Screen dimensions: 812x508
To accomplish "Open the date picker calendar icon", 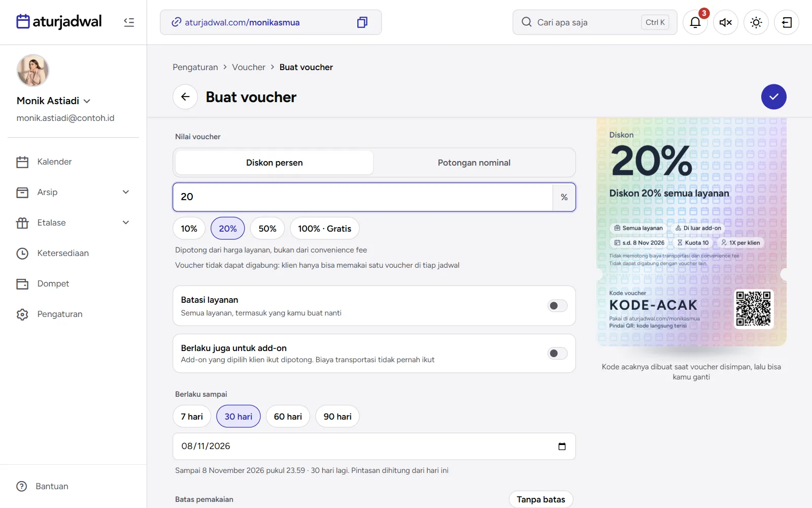I will 562,447.
